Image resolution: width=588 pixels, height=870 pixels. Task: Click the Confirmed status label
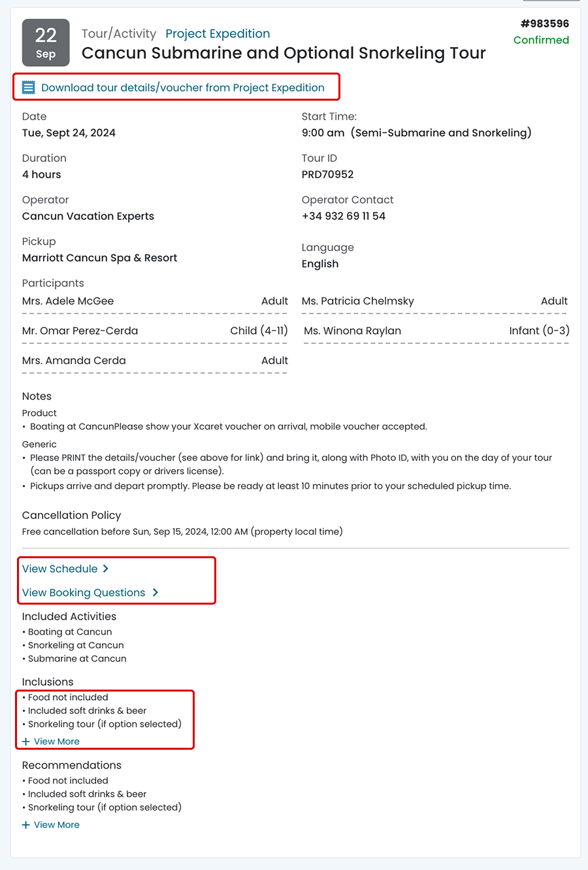pos(541,40)
